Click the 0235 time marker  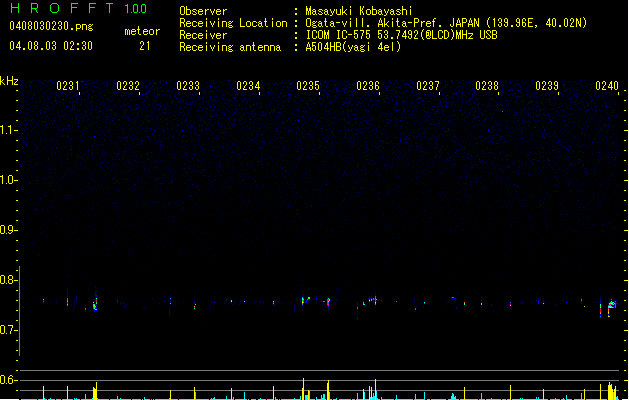point(308,86)
